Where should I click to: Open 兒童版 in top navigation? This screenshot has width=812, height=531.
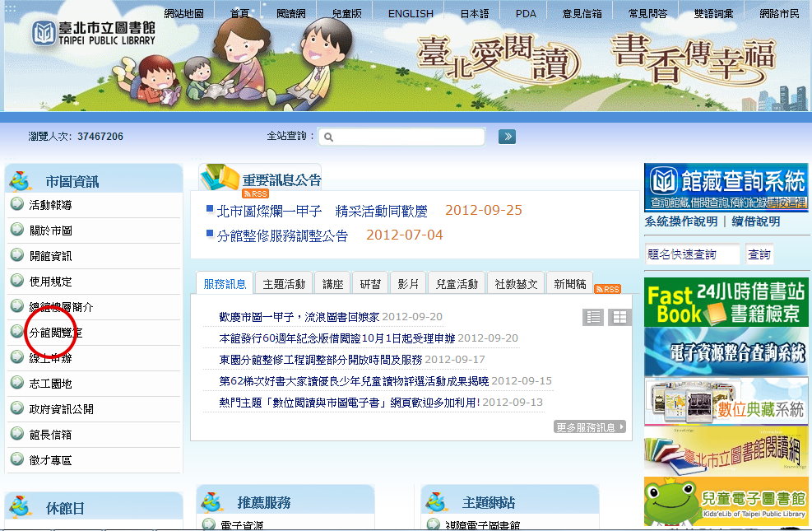click(346, 13)
